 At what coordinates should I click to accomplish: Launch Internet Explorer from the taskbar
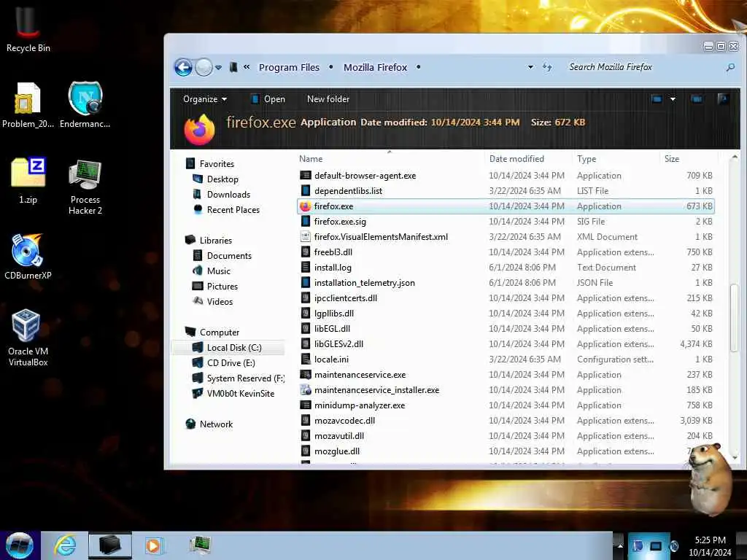(x=65, y=545)
